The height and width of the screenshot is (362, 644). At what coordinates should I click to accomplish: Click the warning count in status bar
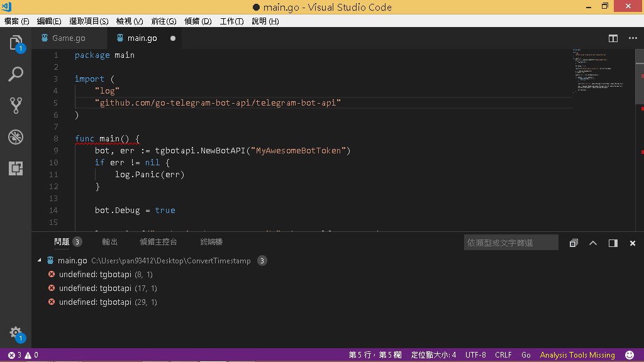[31, 355]
